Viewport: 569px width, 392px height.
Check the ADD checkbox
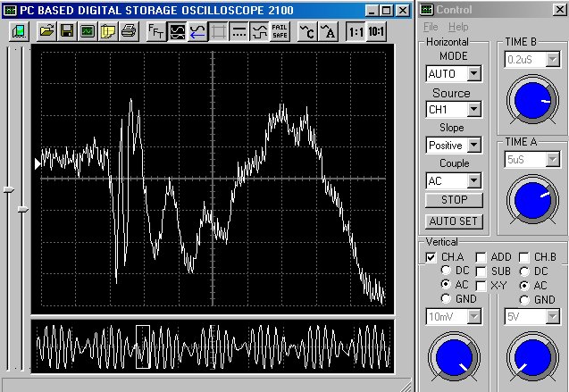pos(481,257)
